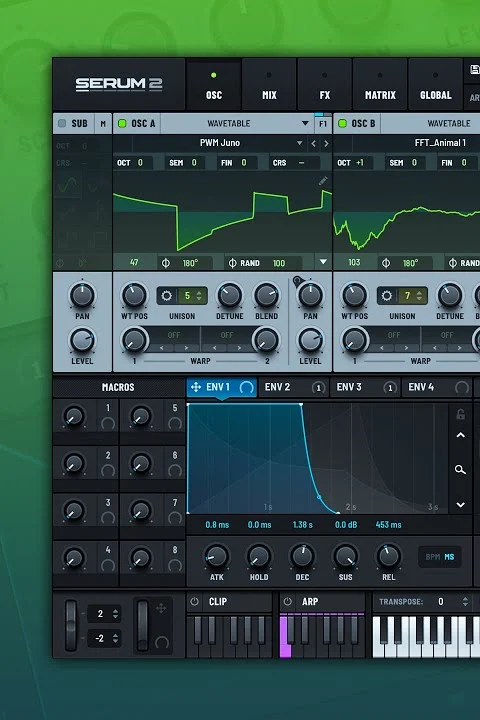Click Macro 4 modulation ring icon
The width and height of the screenshot is (480, 720).
tap(108, 565)
